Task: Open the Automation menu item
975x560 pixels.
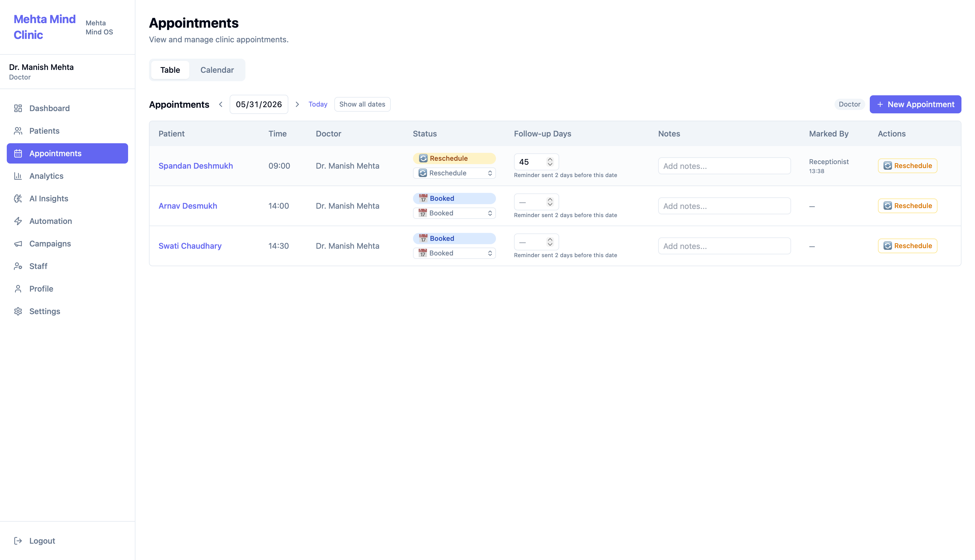Action: point(67,221)
